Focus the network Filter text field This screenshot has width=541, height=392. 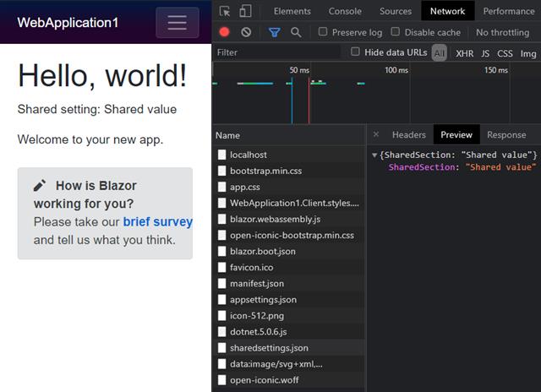[x=277, y=52]
